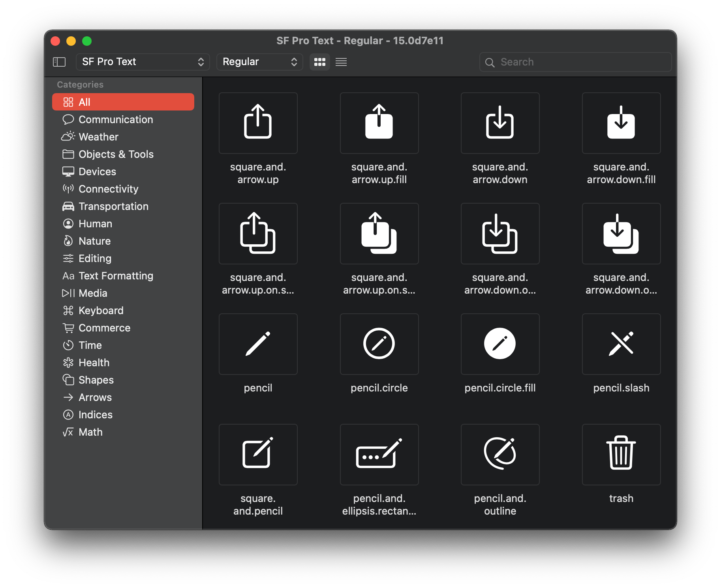Open the Nature category

(123, 241)
